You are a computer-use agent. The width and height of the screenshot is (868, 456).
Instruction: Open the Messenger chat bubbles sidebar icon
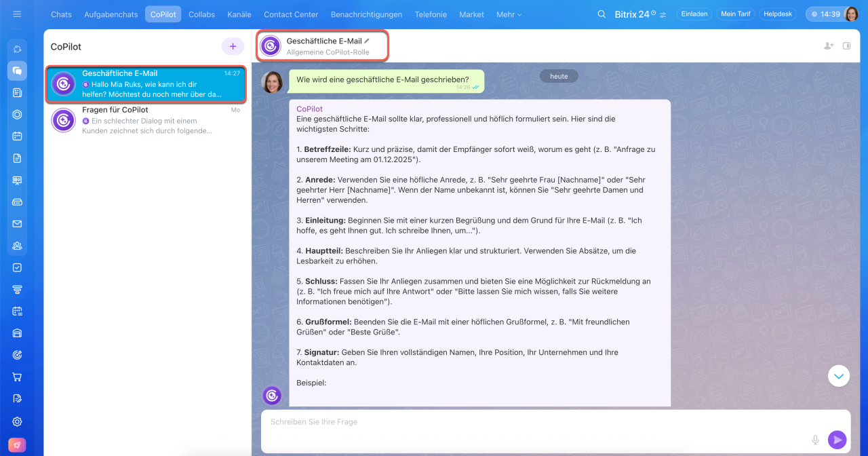tap(17, 71)
